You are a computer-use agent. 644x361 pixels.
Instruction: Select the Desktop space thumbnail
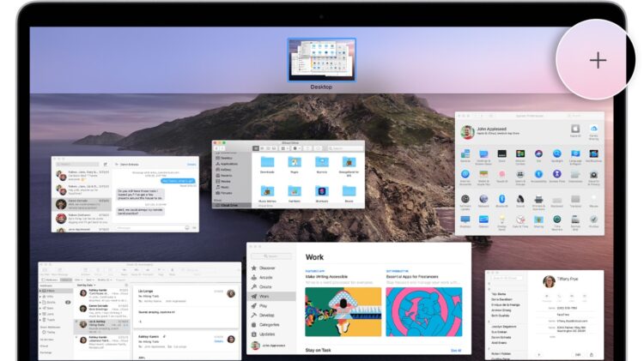point(321,59)
